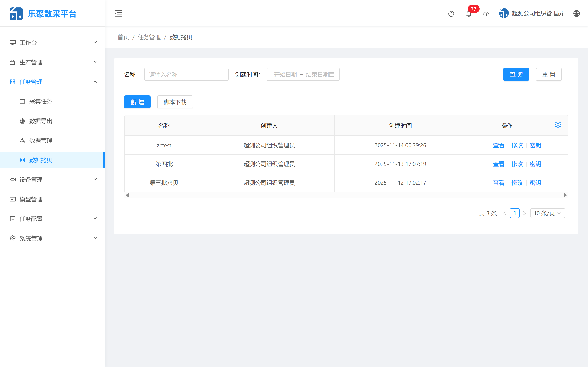The height and width of the screenshot is (367, 588).
Task: Click the cloud download icon in header
Action: point(486,14)
